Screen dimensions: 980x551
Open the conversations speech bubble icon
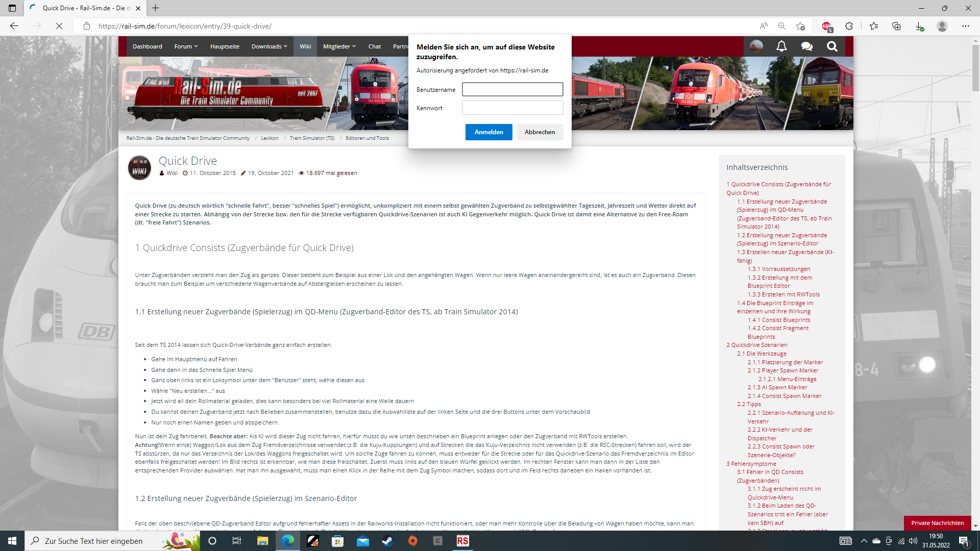pyautogui.click(x=806, y=46)
